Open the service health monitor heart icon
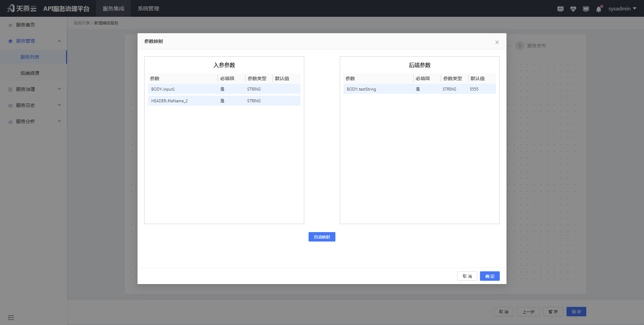644x325 pixels. 573,9
